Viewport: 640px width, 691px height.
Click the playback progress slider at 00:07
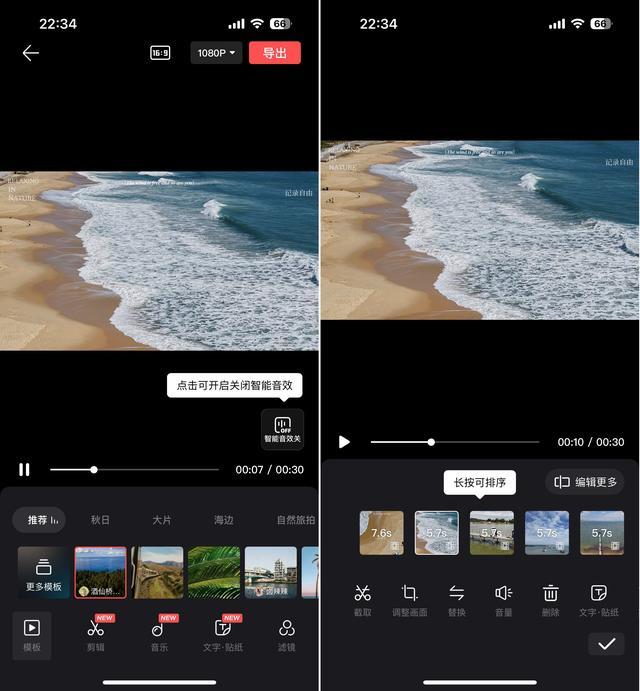(x=94, y=469)
